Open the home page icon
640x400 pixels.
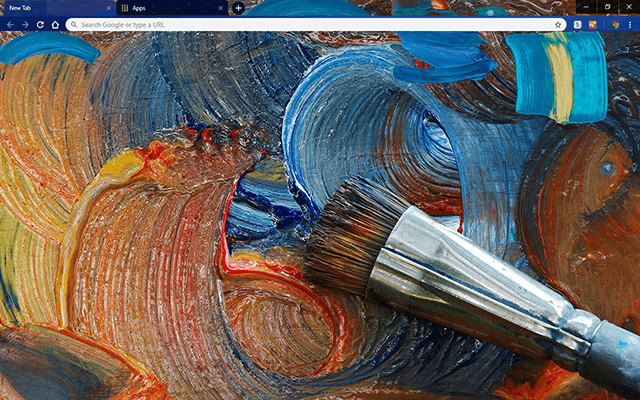[55, 25]
